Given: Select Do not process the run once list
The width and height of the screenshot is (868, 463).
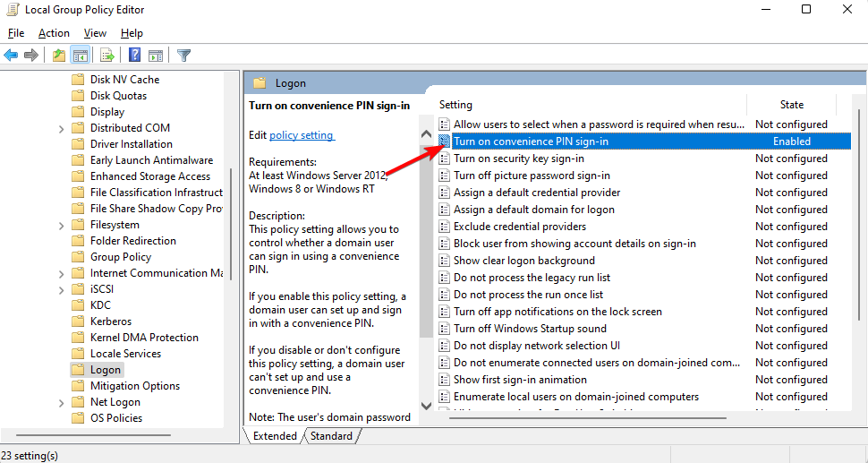Looking at the screenshot, I should pos(528,295).
